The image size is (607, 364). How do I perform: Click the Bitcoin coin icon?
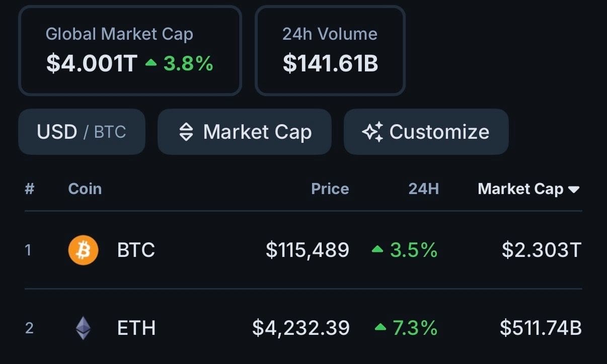(84, 249)
